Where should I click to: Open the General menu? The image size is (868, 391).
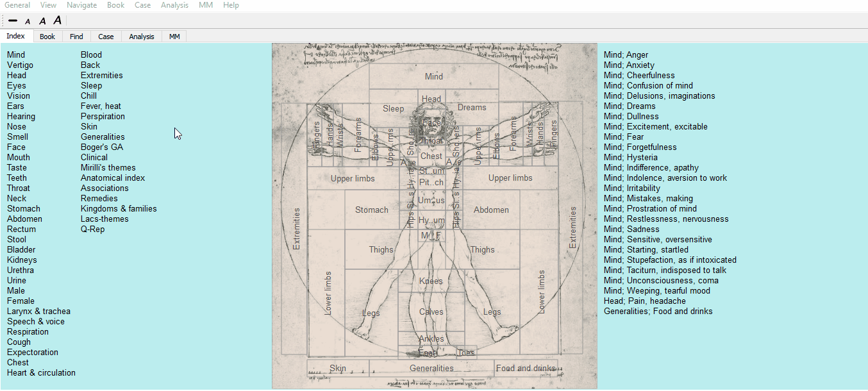(x=17, y=5)
